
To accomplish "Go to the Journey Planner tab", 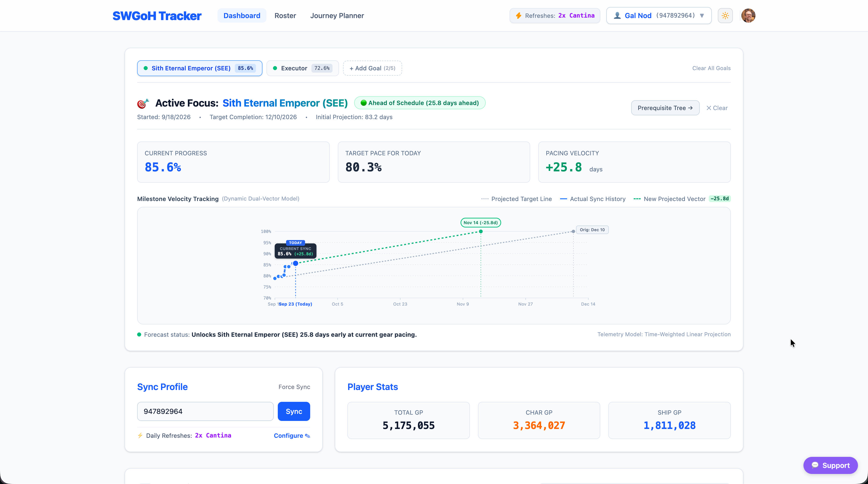I will (x=337, y=16).
